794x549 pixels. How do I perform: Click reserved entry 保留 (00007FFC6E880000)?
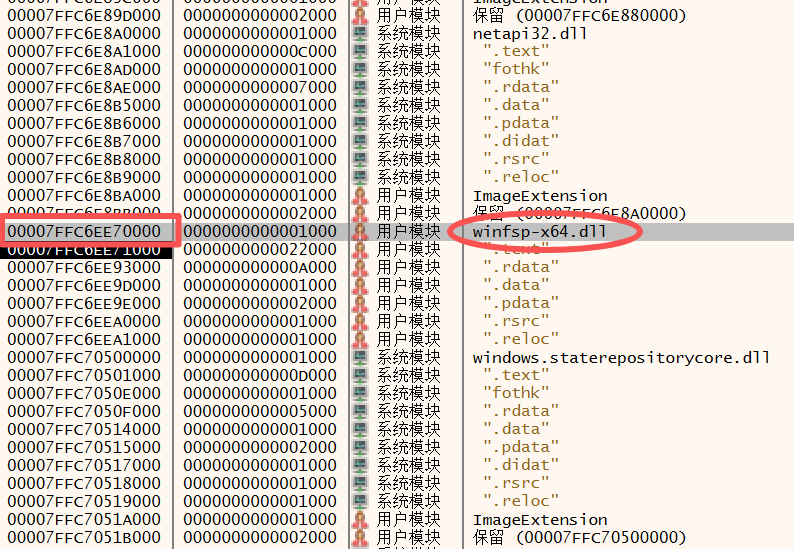point(579,15)
